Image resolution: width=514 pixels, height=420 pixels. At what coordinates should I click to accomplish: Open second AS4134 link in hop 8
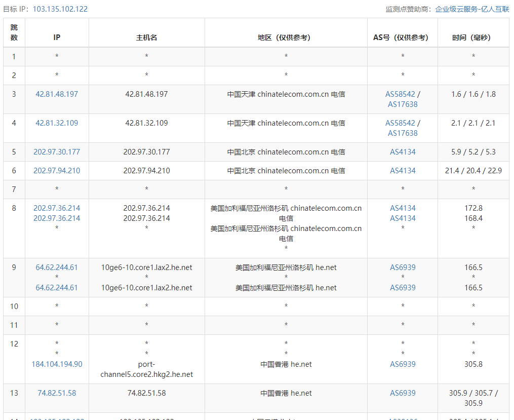click(403, 218)
